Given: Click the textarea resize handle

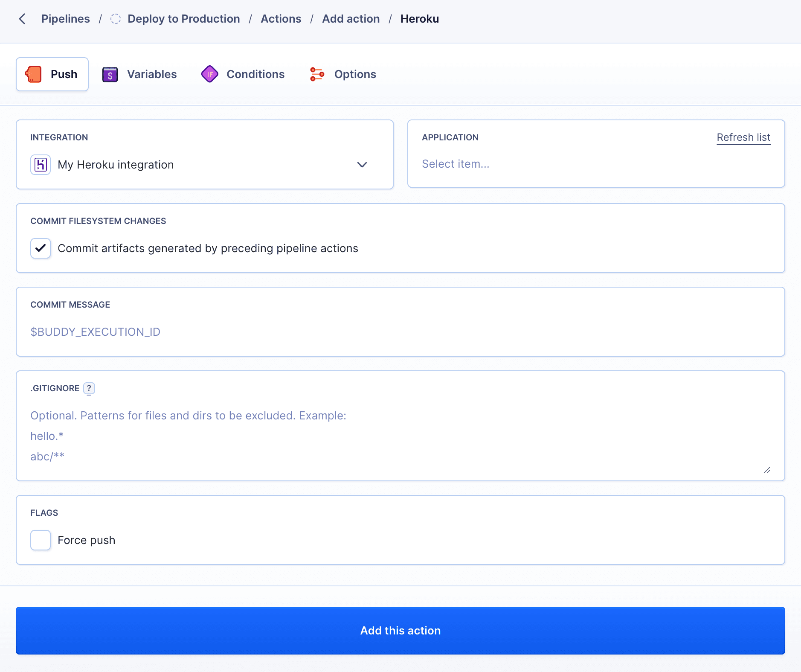Looking at the screenshot, I should coord(767,471).
